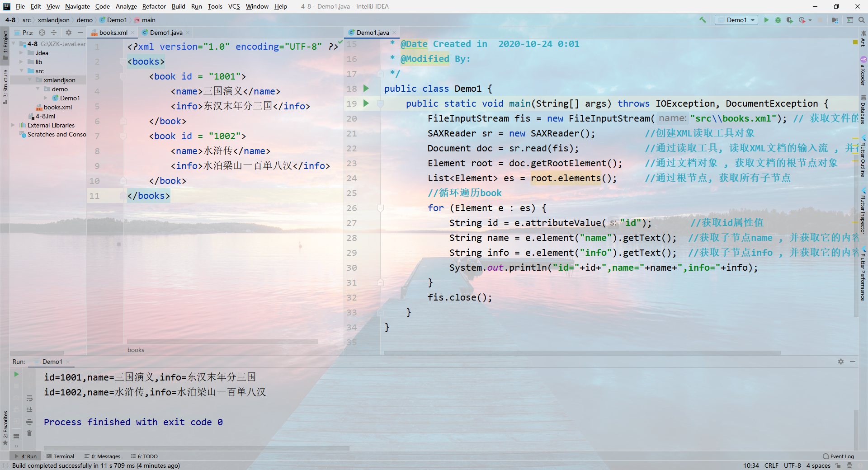
Task: Click the 4 spaces indent setting
Action: pos(818,465)
